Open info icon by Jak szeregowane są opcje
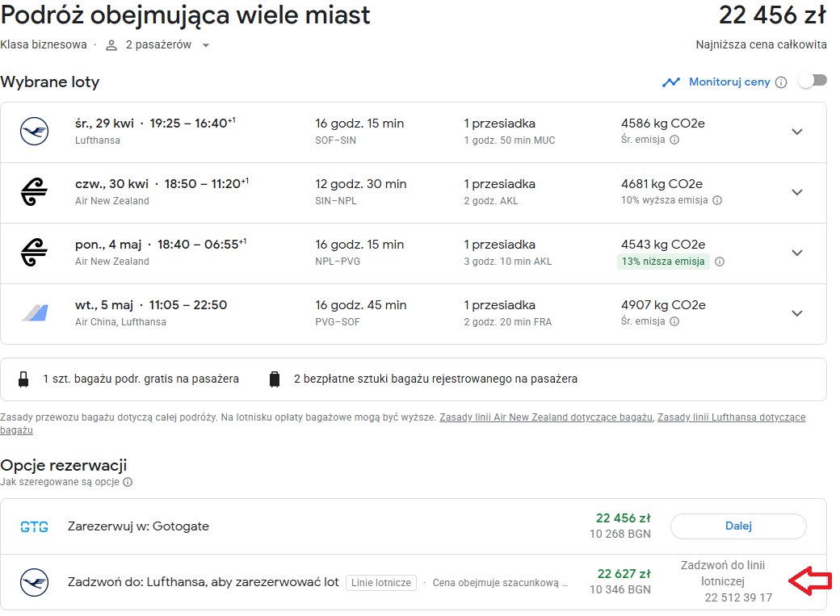Image resolution: width=840 pixels, height=616 pixels. coord(128,482)
